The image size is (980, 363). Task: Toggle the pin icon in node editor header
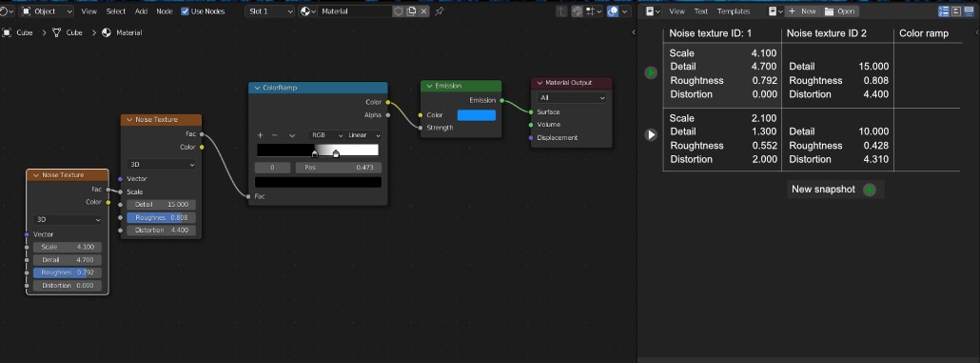(x=440, y=11)
